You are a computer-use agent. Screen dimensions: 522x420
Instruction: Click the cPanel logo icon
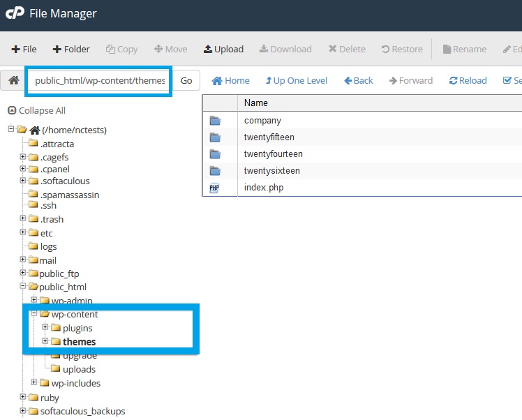[15, 13]
